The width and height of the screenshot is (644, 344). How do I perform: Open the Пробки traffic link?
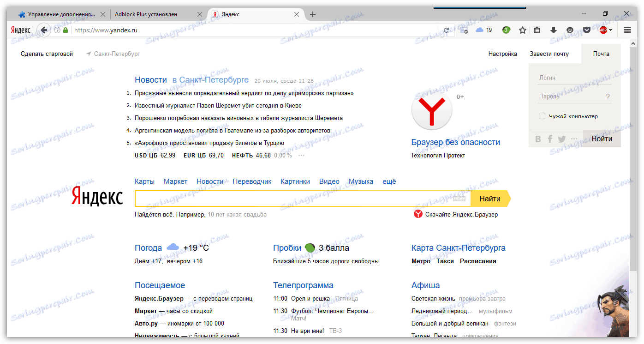point(287,248)
